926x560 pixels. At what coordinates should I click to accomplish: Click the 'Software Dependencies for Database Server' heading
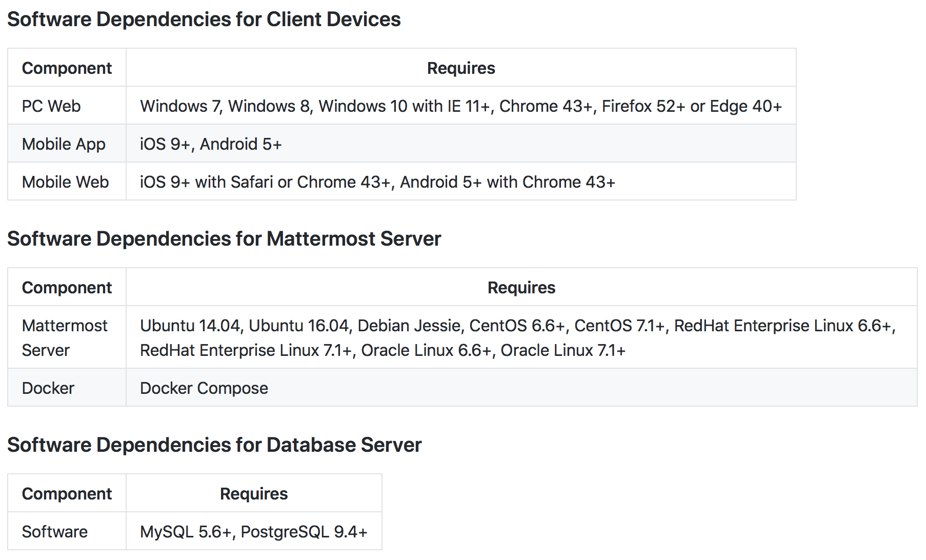click(214, 445)
